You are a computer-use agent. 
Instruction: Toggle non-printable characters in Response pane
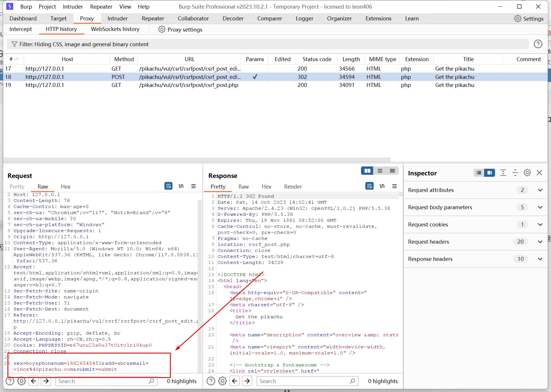382,186
